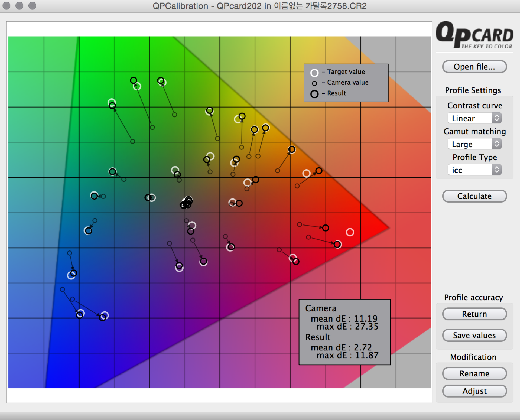Click the Open file... button

point(474,67)
